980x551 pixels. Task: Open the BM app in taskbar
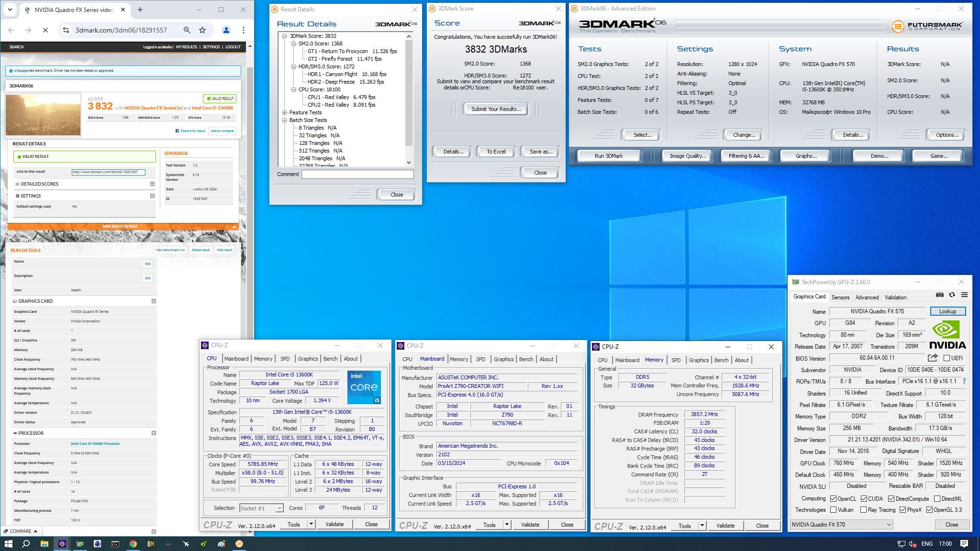click(151, 544)
